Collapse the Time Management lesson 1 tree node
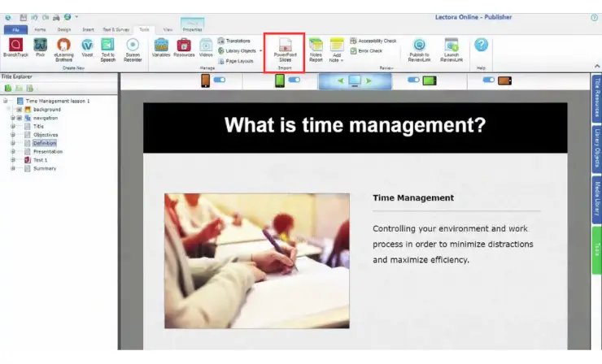602x364 pixels. tap(6, 101)
